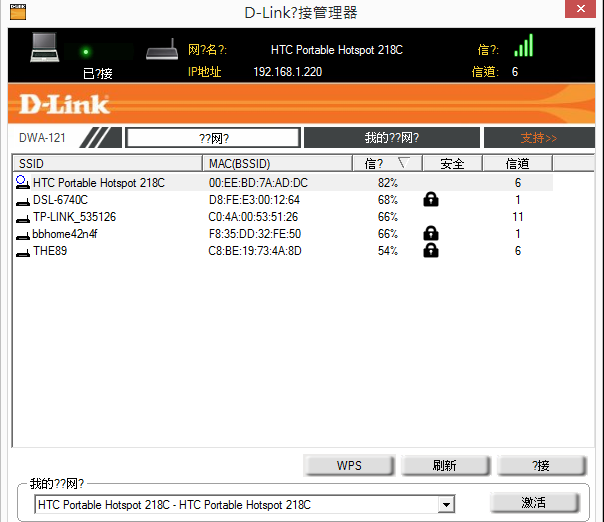Screen dimensions: 604x522
Task: Click the 54% signal value
Action: (388, 250)
